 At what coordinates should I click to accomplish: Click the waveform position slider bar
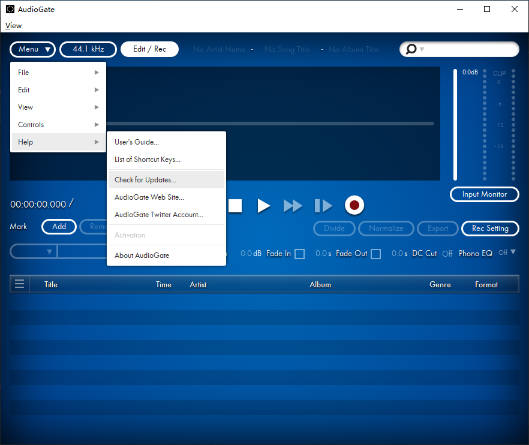point(270,124)
